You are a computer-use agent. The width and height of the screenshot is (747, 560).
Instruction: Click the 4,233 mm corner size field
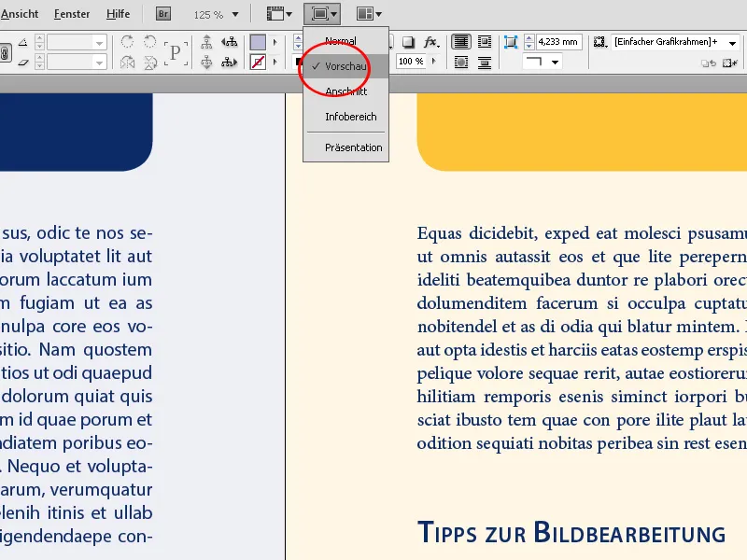point(558,42)
